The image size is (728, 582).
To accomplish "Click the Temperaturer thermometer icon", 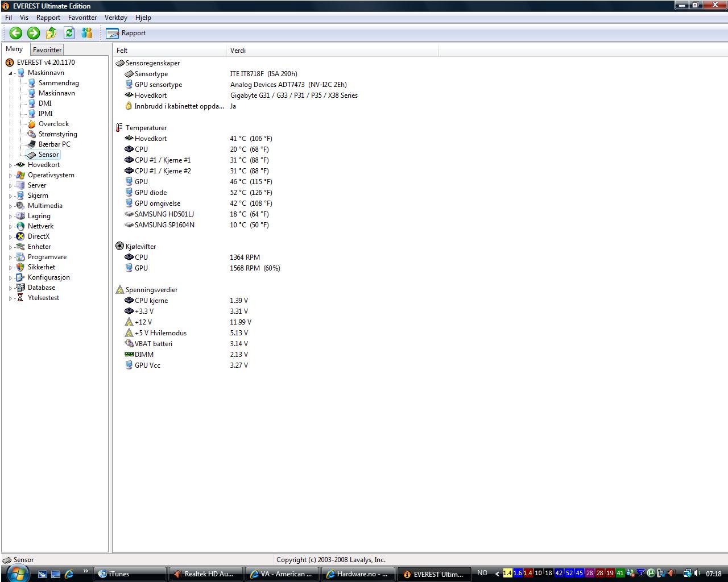I will pos(119,128).
